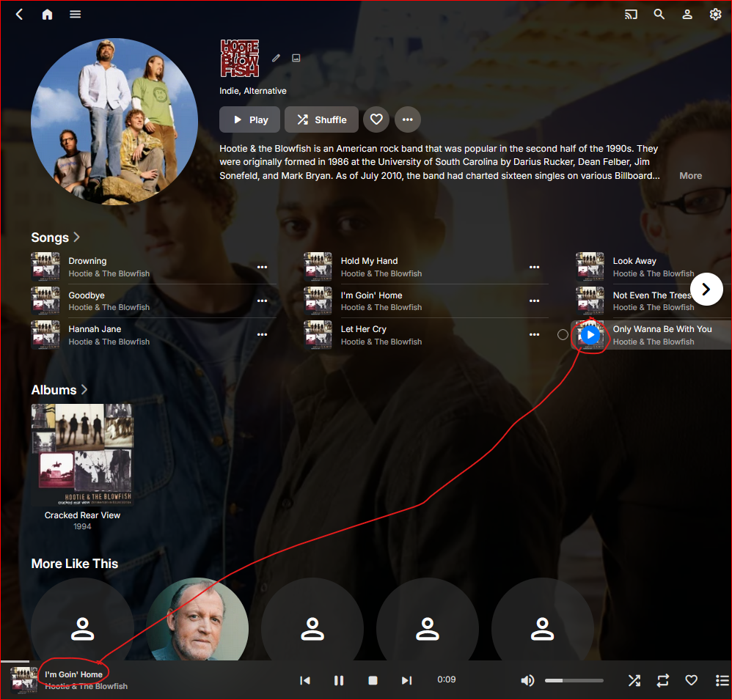This screenshot has height=700, width=732.
Task: Skip to next track
Action: (406, 680)
